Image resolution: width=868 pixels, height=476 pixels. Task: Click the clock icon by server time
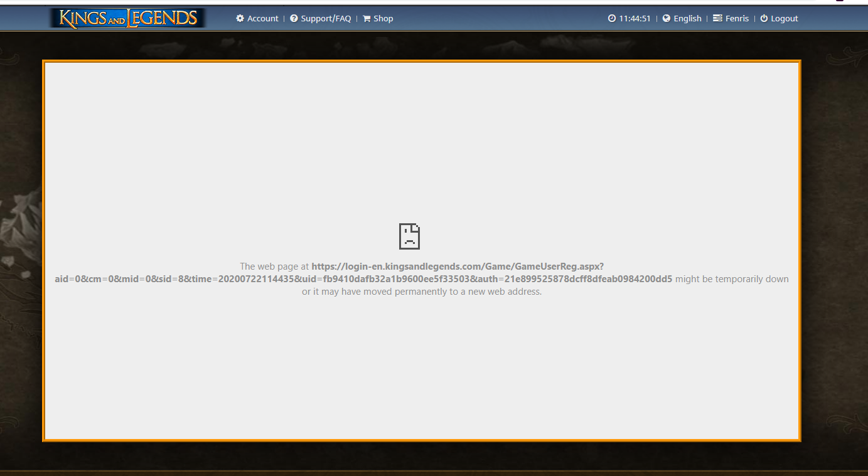612,19
